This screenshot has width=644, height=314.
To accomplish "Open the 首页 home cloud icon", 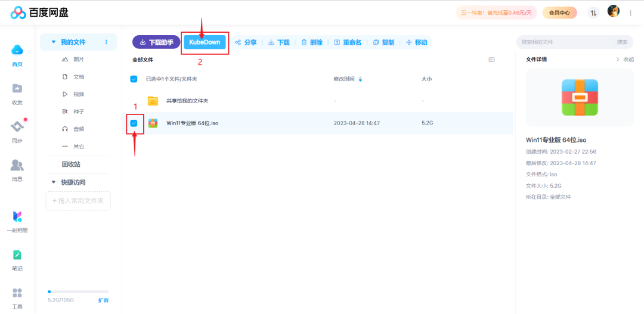I will coord(17,50).
